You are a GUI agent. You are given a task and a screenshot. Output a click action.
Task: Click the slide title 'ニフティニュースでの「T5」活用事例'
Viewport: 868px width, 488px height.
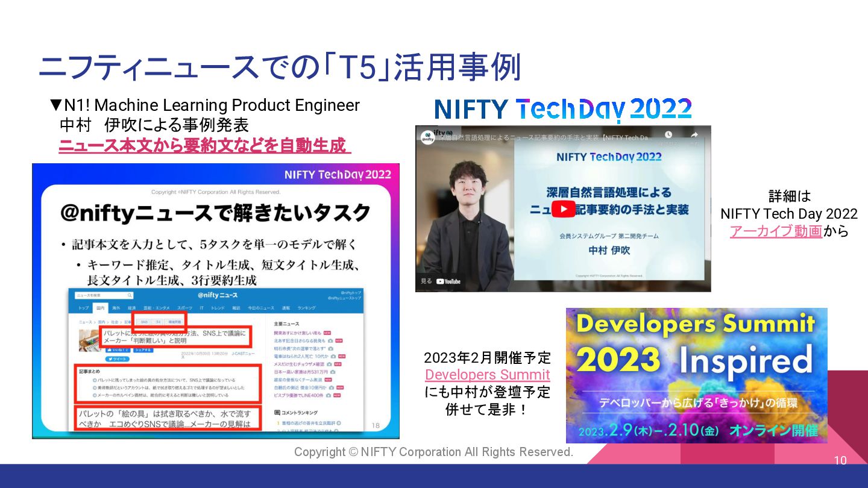click(x=280, y=67)
